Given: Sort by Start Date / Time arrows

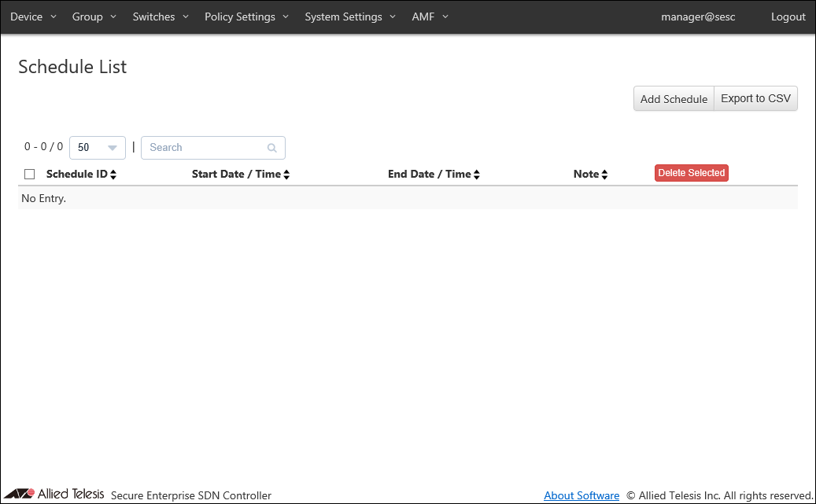Looking at the screenshot, I should pyautogui.click(x=286, y=175).
